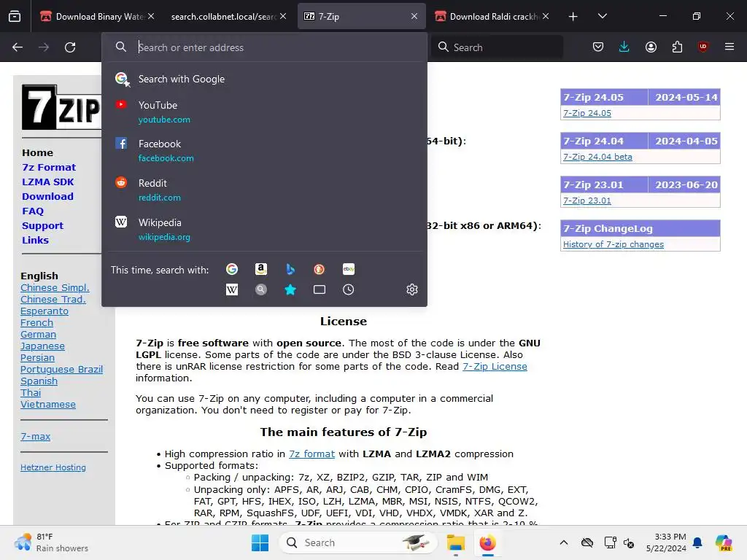Switch language to Chinese Simpl.
Image resolution: width=747 pixels, height=560 pixels.
pos(55,287)
